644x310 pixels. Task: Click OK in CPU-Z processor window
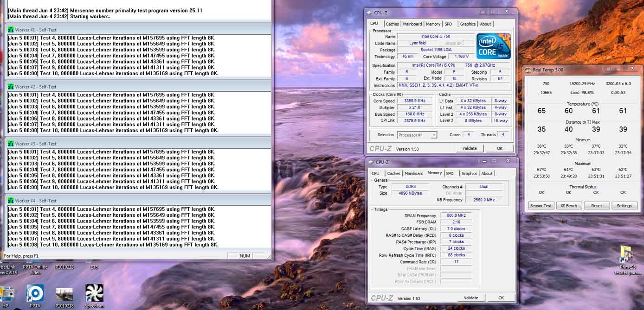click(x=499, y=148)
